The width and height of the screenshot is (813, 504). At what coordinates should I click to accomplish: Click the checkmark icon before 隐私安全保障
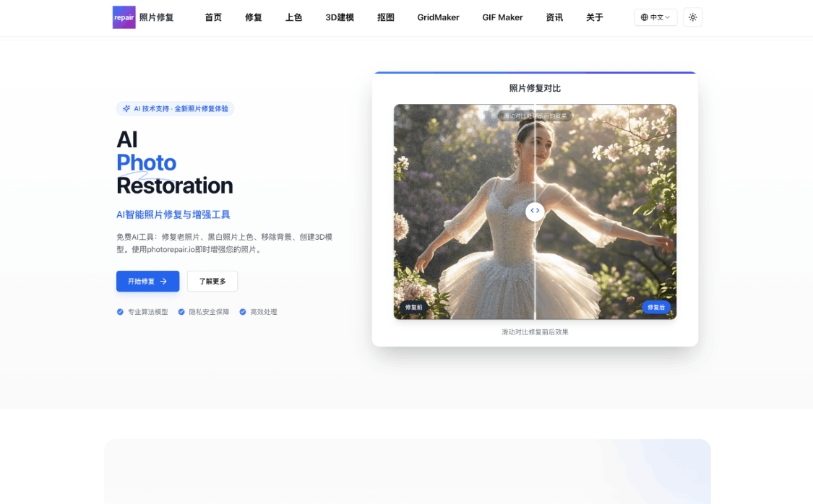pos(181,312)
